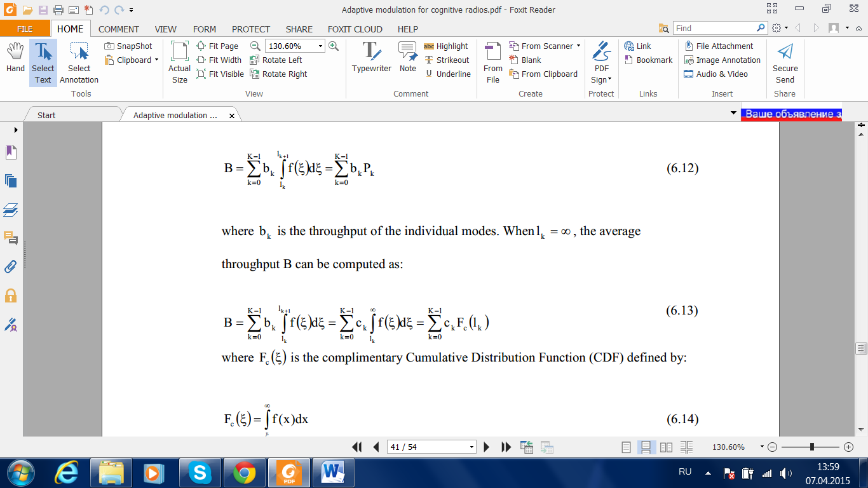Add a Note comment
868x488 pixels.
(408, 58)
